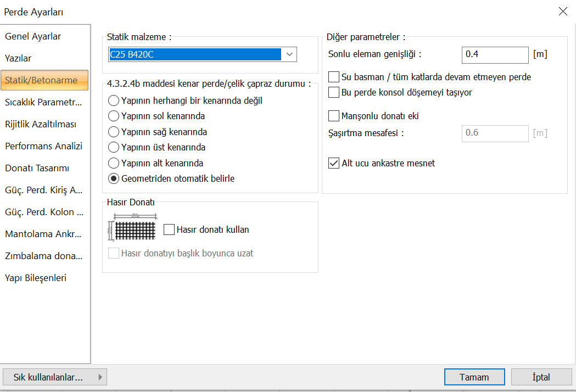Viewport: 576px width, 392px height.
Task: Open the Yapı Bileşenleri page
Action: click(x=45, y=278)
